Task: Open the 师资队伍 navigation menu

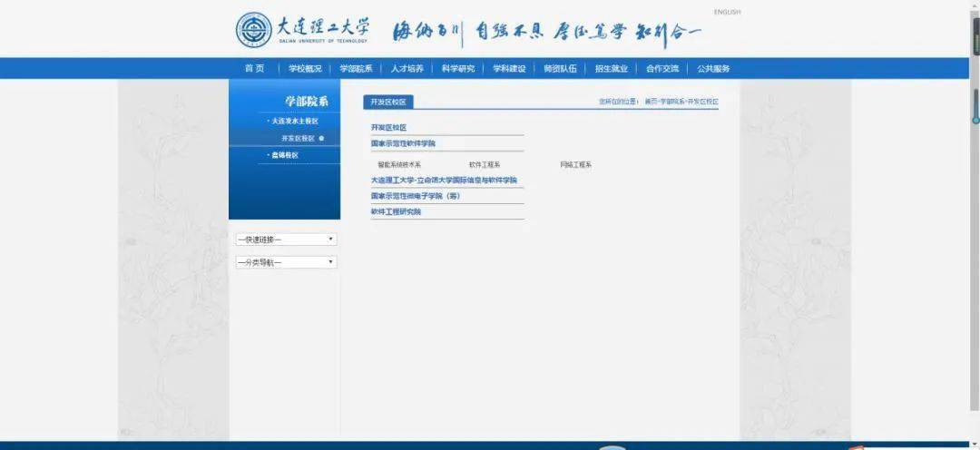Action: click(x=560, y=69)
